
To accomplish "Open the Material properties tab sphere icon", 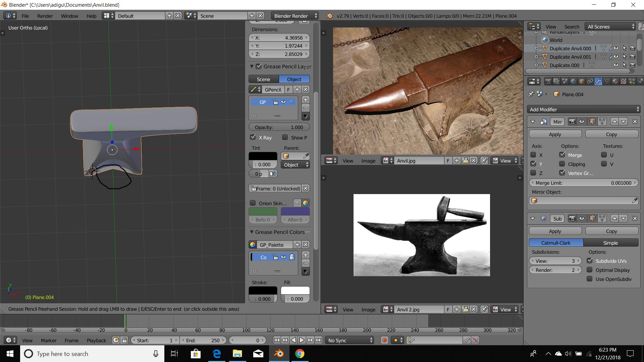I will pos(615,81).
